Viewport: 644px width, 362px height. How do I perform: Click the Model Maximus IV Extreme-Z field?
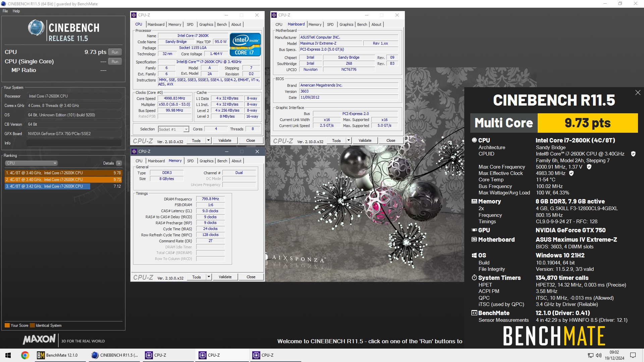click(331, 44)
